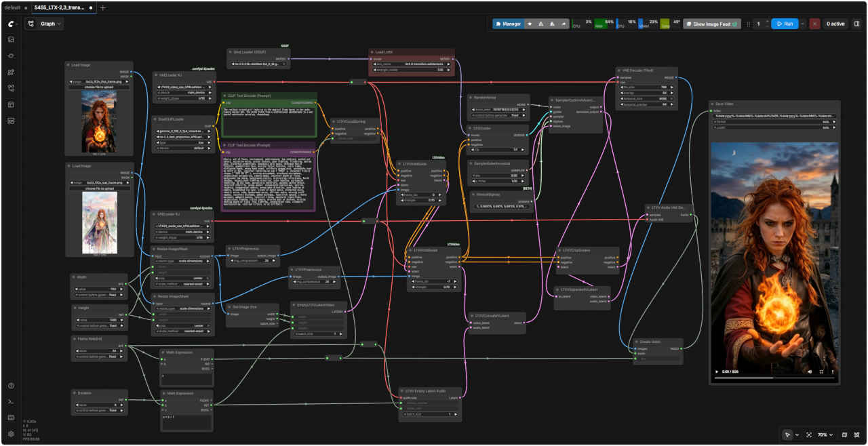This screenshot has height=446, width=868.
Task: Click choose file to upload in first Load Image
Action: [x=100, y=87]
